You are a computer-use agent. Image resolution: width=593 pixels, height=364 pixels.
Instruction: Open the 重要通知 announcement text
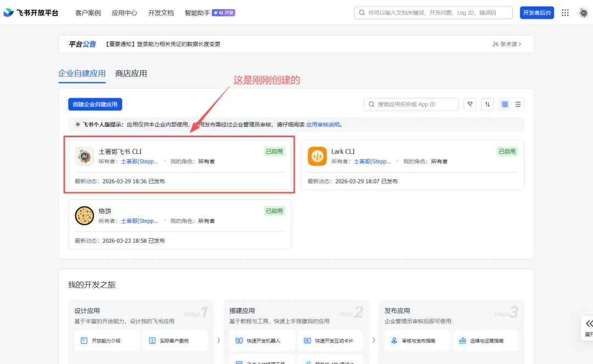(162, 44)
